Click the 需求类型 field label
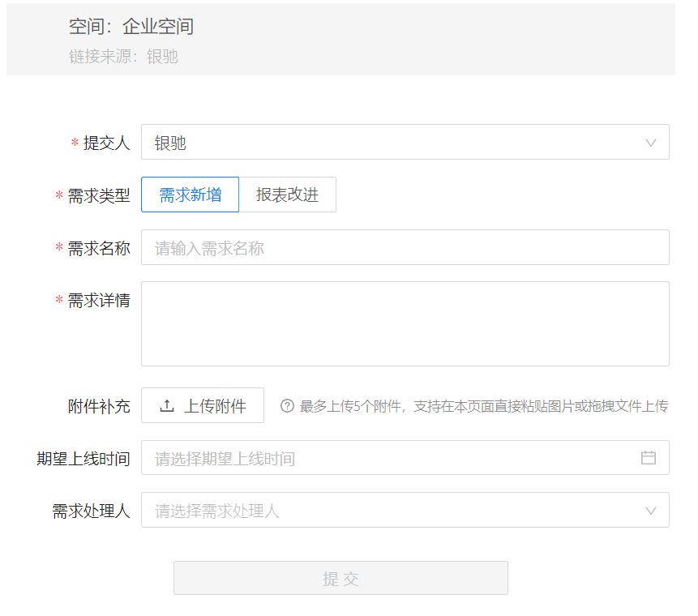This screenshot has width=698, height=616. 98,195
